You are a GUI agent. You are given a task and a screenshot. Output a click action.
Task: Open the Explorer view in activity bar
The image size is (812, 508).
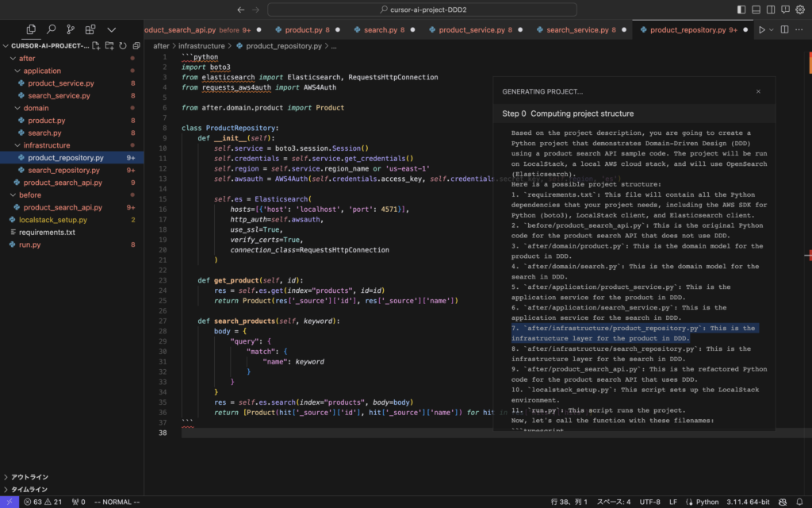[31, 29]
